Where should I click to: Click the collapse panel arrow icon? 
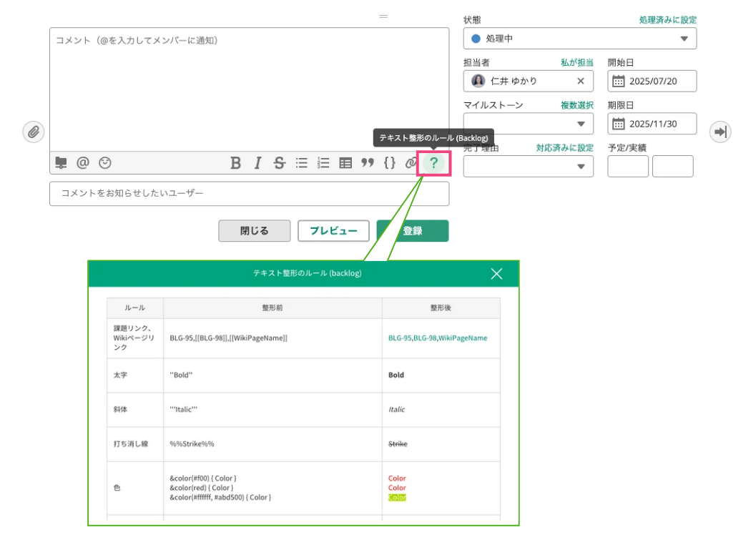pos(720,132)
